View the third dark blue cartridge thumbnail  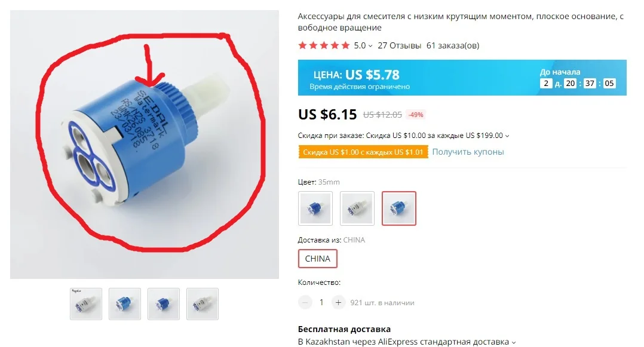point(164,304)
